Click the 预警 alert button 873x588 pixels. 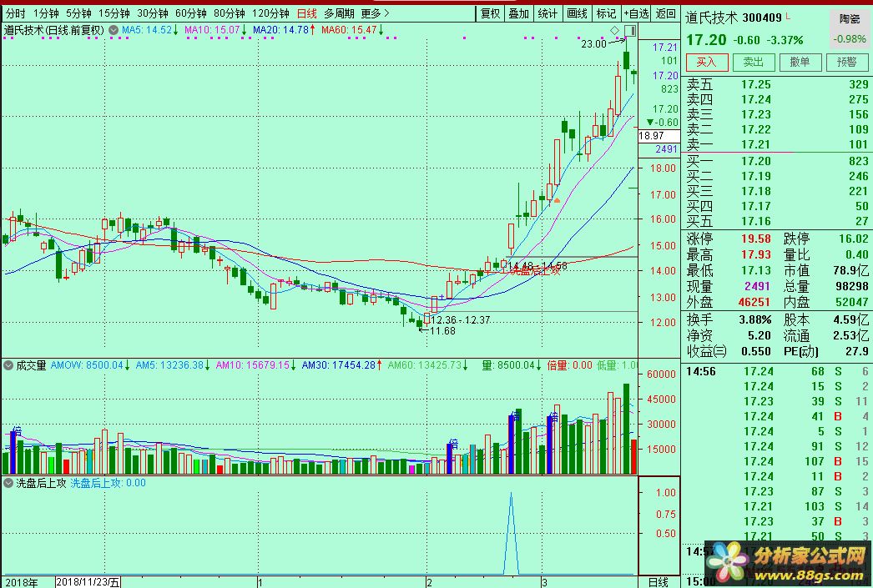847,62
